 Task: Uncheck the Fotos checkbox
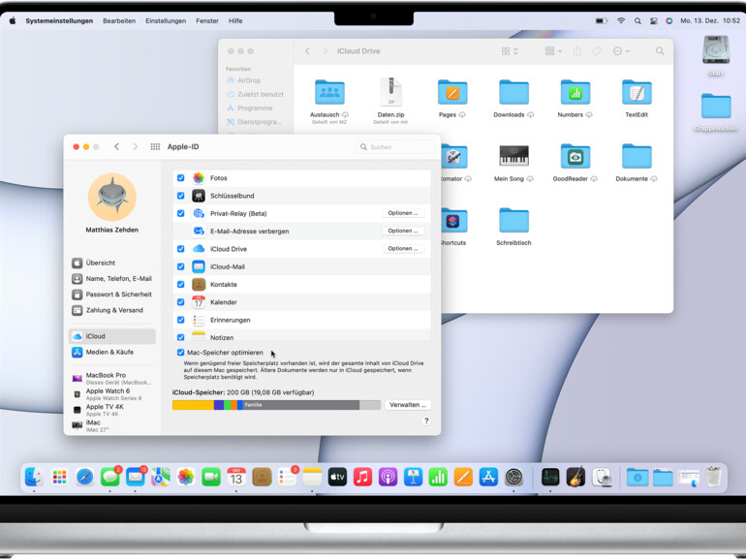tap(181, 178)
